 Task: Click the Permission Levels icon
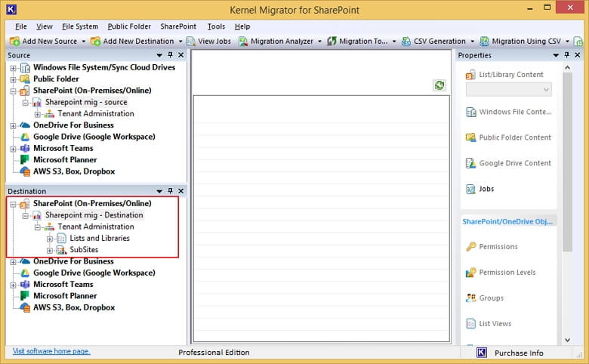tap(470, 273)
